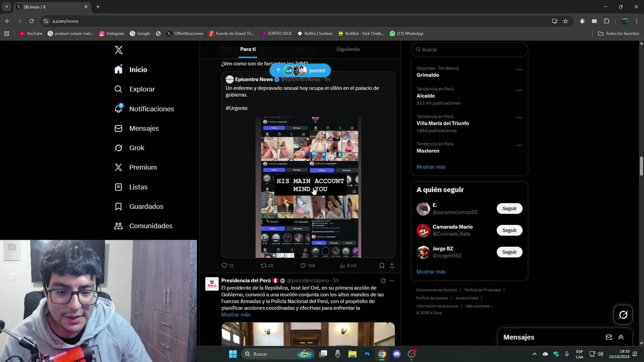Open Mensajes in the sidebar

[136, 128]
